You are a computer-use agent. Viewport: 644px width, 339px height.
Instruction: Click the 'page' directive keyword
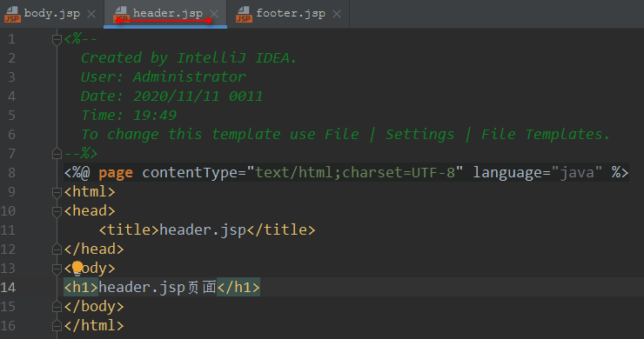pos(116,173)
